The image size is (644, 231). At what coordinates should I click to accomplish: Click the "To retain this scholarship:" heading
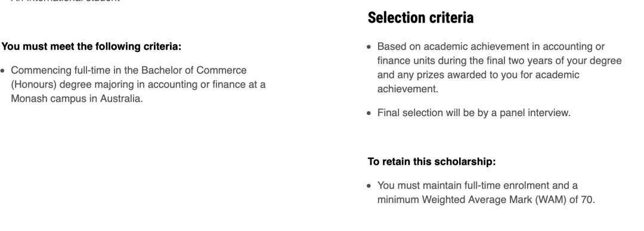point(432,162)
